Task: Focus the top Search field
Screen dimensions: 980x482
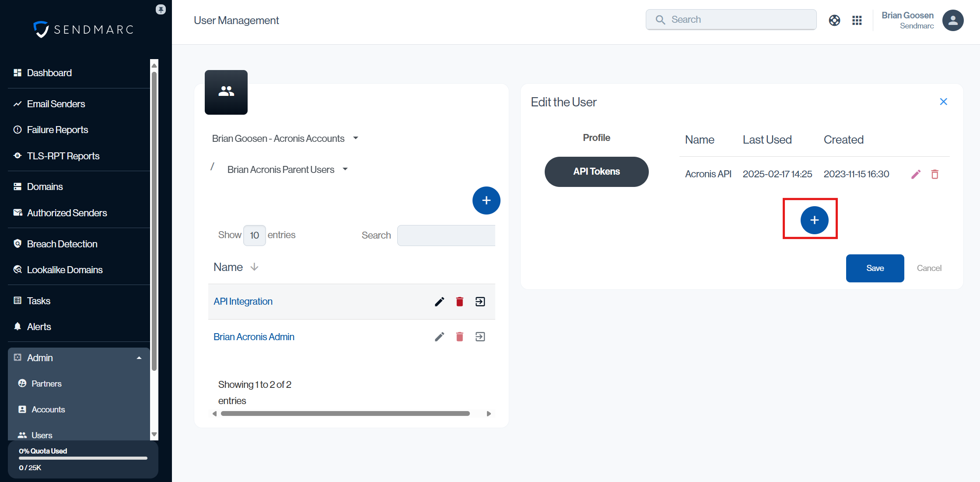Action: [731, 20]
